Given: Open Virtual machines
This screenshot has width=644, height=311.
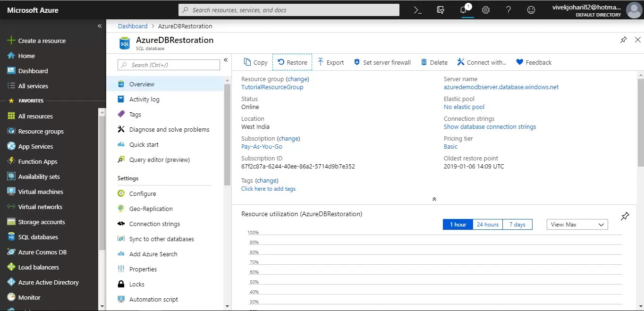Looking at the screenshot, I should [35, 192].
